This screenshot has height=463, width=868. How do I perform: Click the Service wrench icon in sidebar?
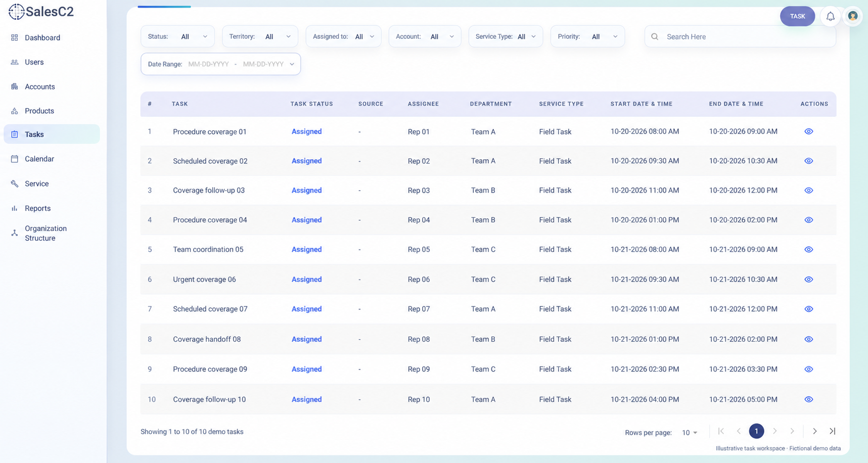point(15,183)
